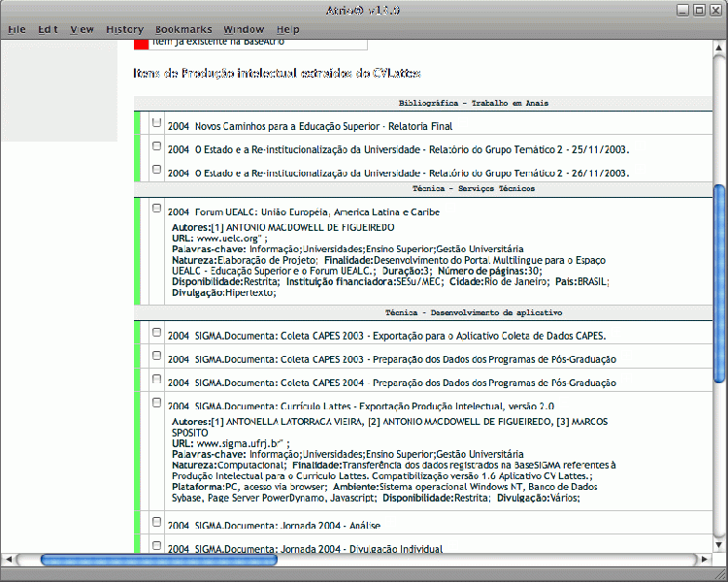This screenshot has width=728, height=582.
Task: Select the Currículo Lattes item checkbox
Action: pyautogui.click(x=157, y=402)
